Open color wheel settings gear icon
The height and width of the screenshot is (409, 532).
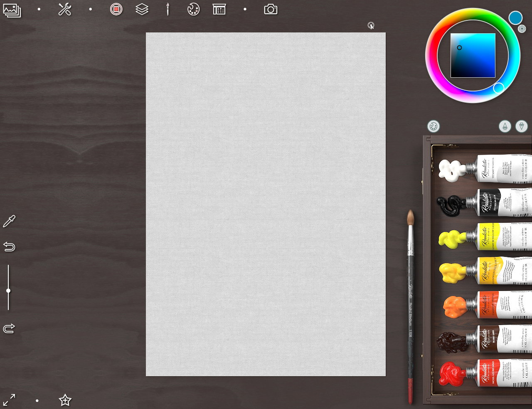(x=522, y=29)
